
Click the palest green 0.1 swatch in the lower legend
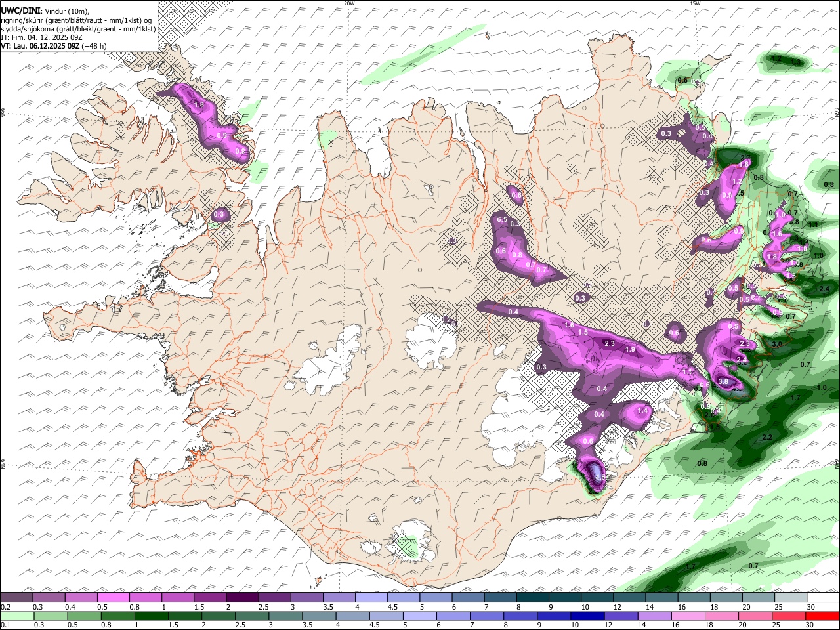point(17,616)
